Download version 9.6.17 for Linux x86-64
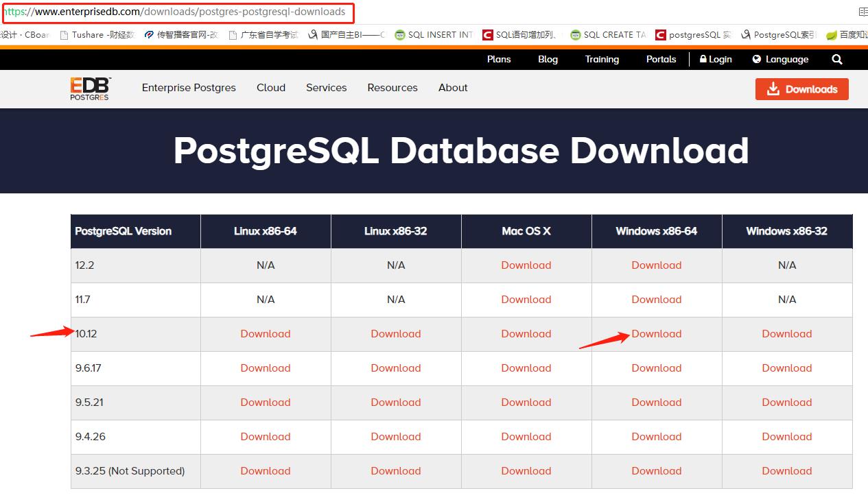 (x=266, y=368)
